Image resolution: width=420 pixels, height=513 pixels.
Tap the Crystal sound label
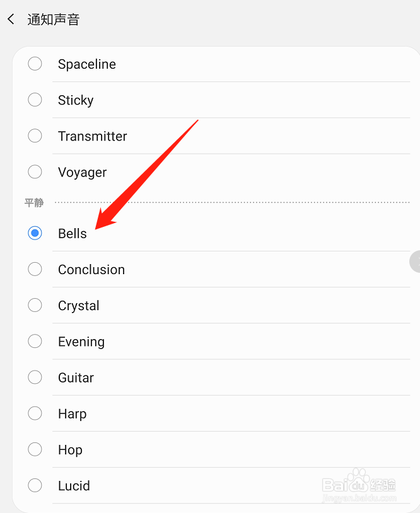[79, 306]
